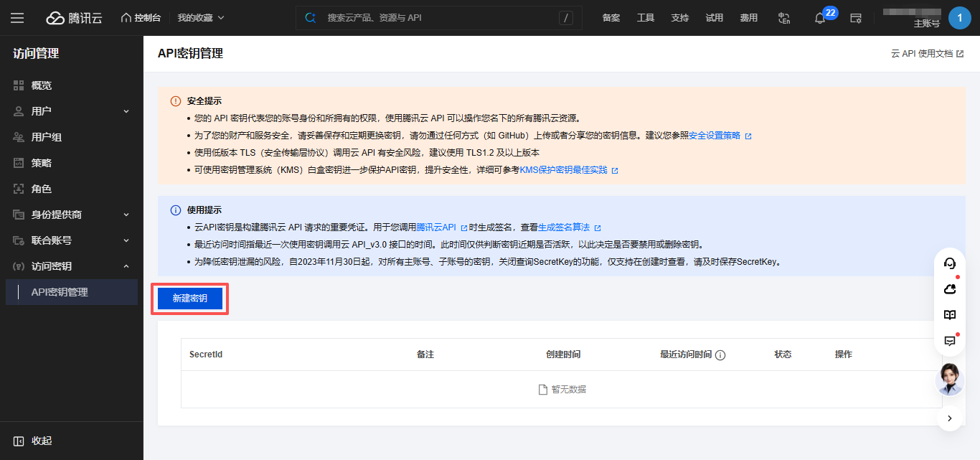Open the 试用 menu
The width and height of the screenshot is (980, 460).
[715, 18]
